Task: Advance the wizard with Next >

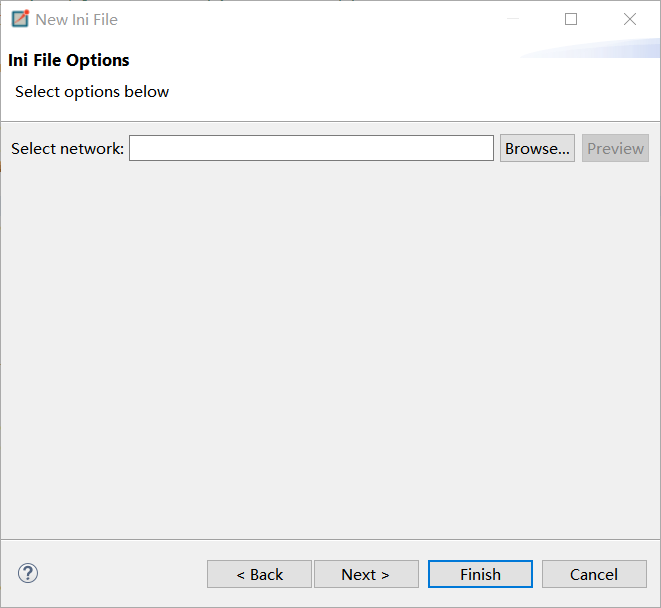Action: (x=366, y=574)
